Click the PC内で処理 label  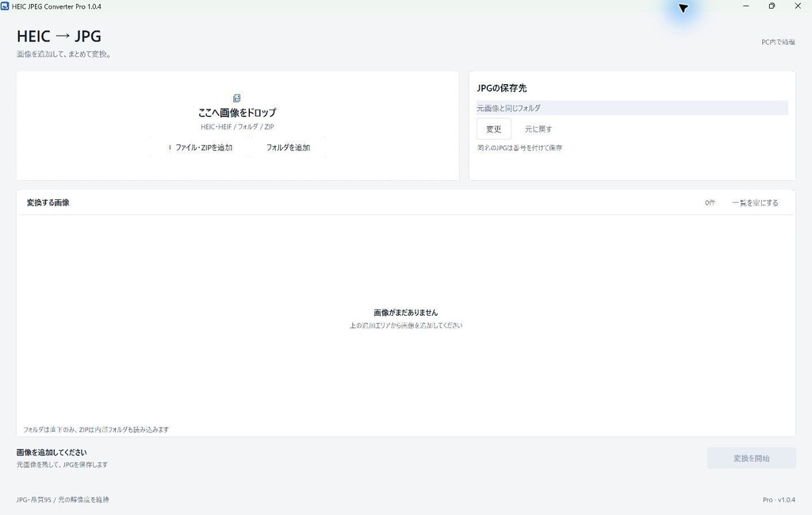click(779, 42)
